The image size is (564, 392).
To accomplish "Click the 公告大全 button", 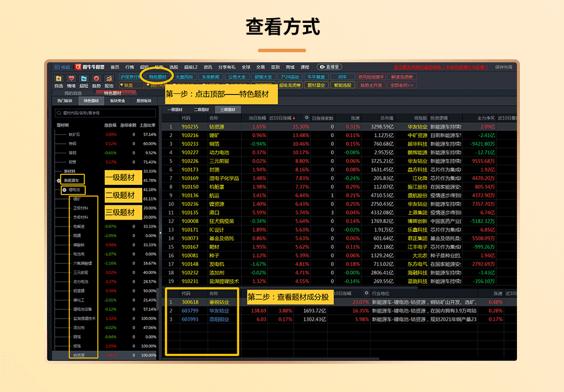I will pos(237,77).
